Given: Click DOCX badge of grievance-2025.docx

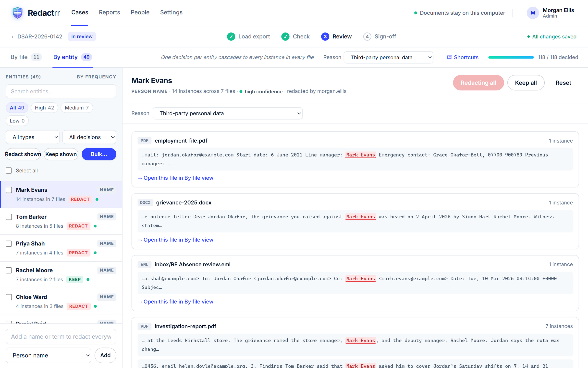Looking at the screenshot, I should 145,203.
